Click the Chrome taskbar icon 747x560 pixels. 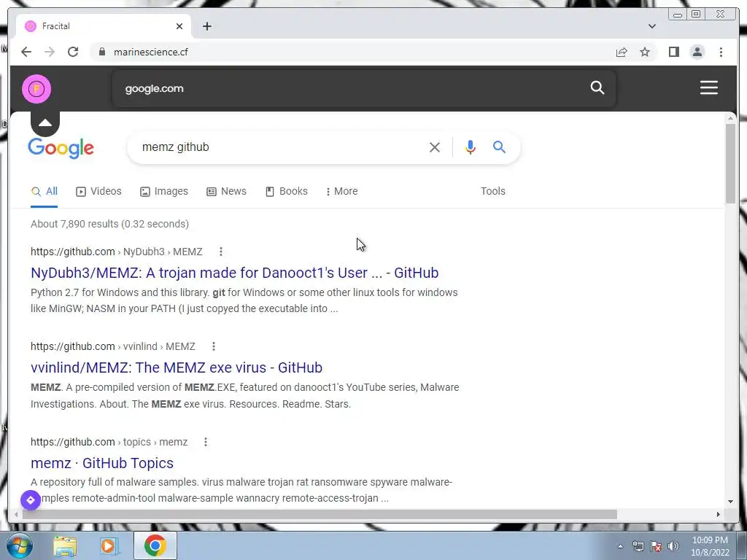coord(155,545)
